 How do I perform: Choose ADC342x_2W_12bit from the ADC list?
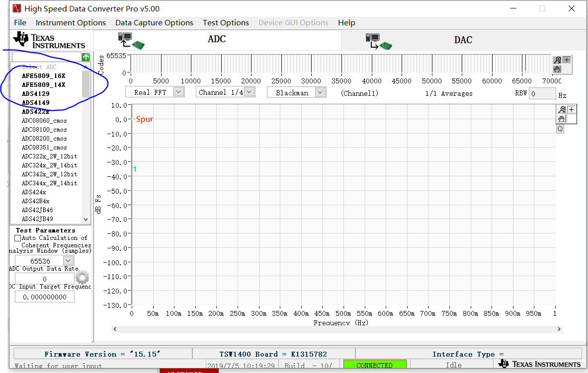click(x=50, y=174)
